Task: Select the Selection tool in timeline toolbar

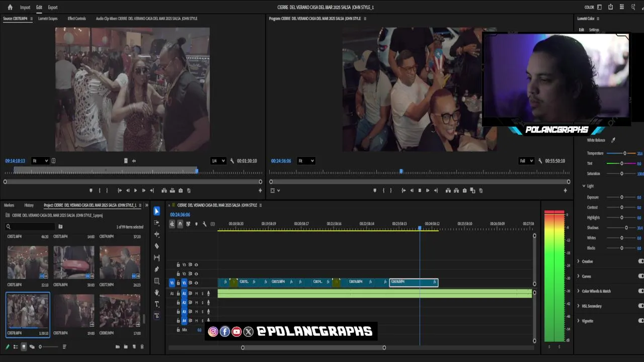Action: coord(156,211)
